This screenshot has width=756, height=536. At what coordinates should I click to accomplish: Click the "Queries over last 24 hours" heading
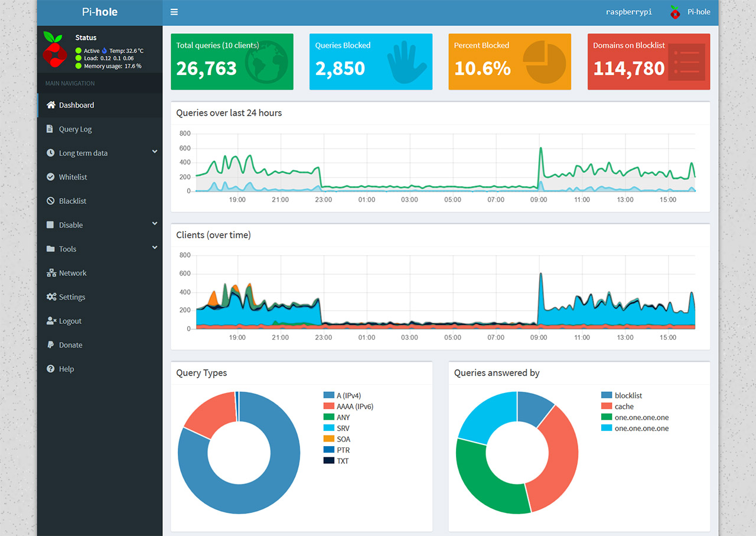click(x=229, y=113)
